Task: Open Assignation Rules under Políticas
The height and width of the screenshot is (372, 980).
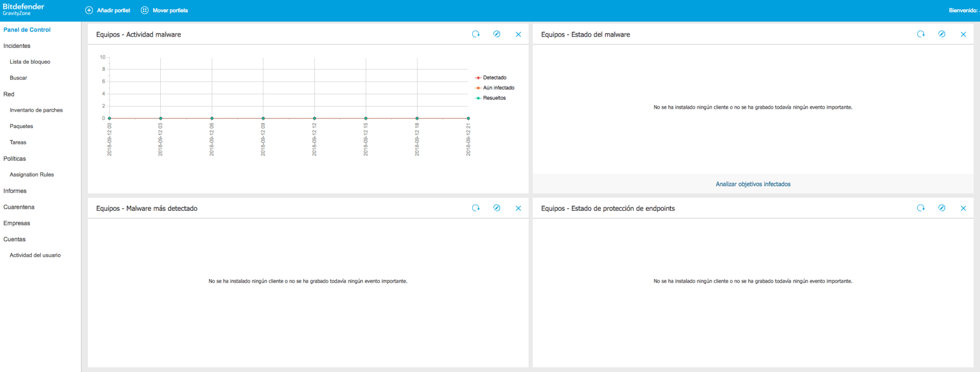Action: click(32, 175)
